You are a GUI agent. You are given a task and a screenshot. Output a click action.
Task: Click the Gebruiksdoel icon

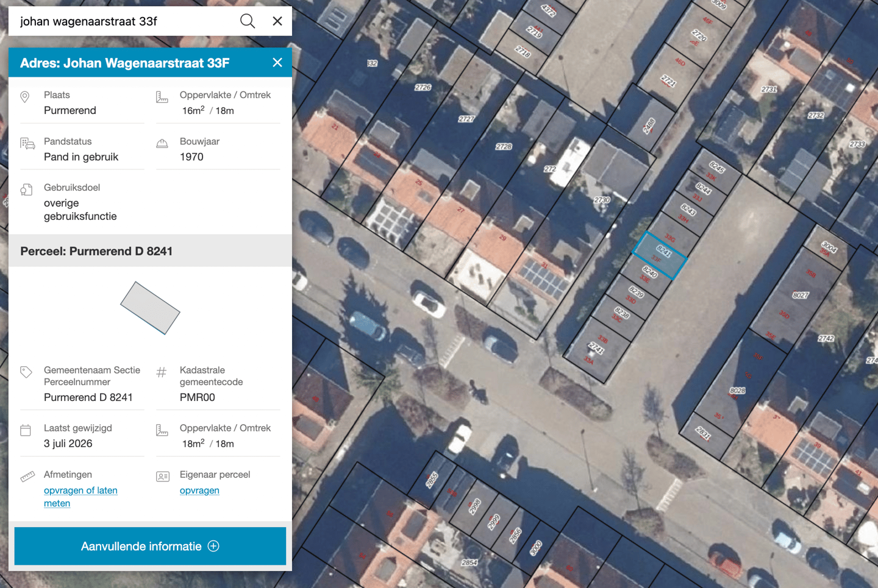26,190
